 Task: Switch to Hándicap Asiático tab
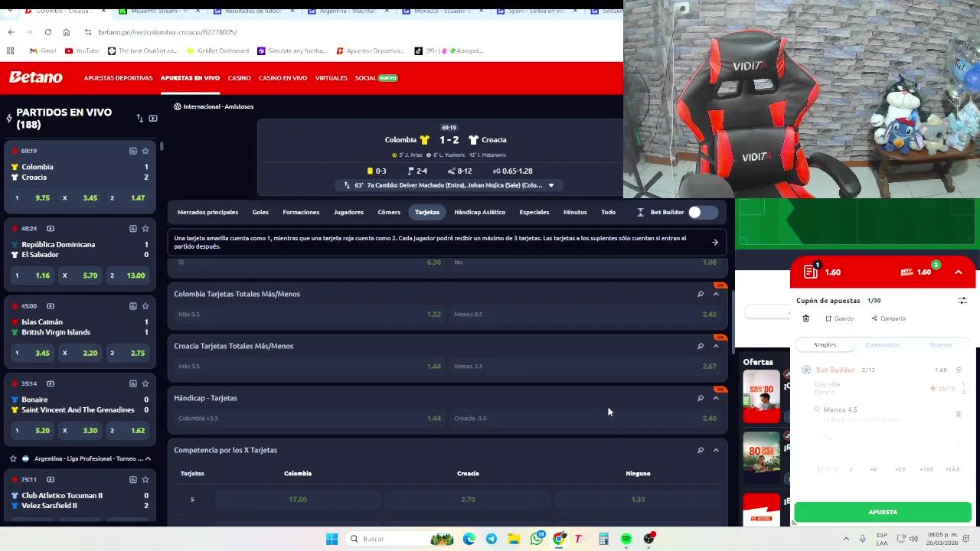coord(479,212)
